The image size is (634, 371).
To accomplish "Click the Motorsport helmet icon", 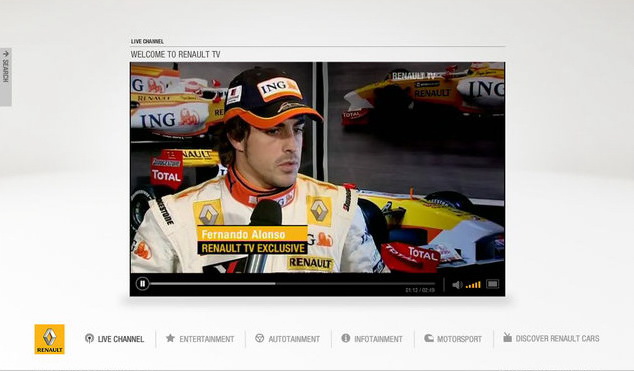I will [429, 338].
